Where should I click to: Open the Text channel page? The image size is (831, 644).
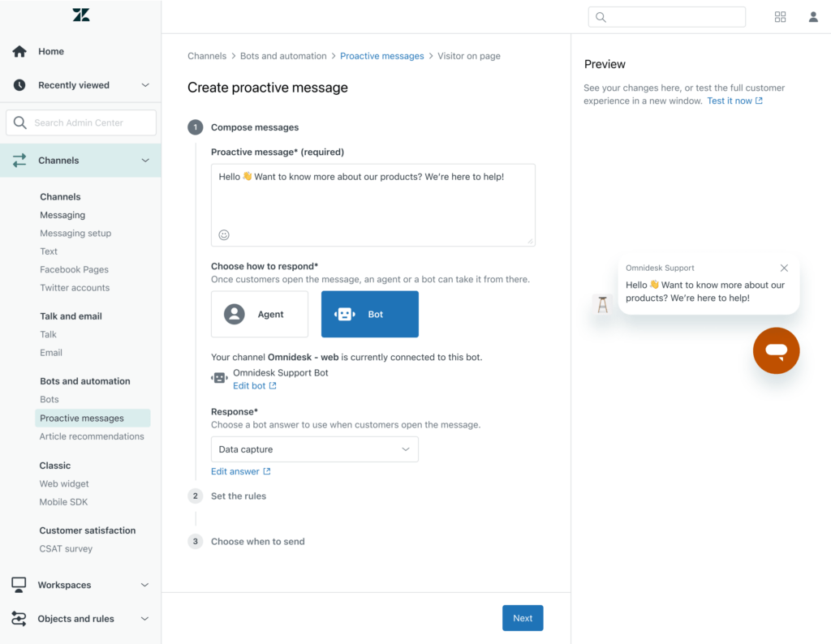[x=49, y=251]
